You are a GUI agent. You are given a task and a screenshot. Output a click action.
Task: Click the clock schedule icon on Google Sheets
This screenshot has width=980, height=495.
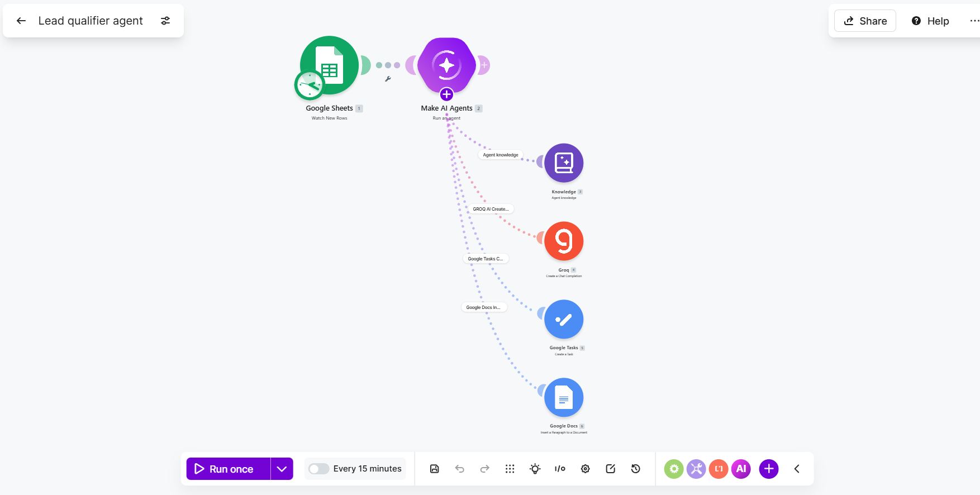(x=309, y=85)
